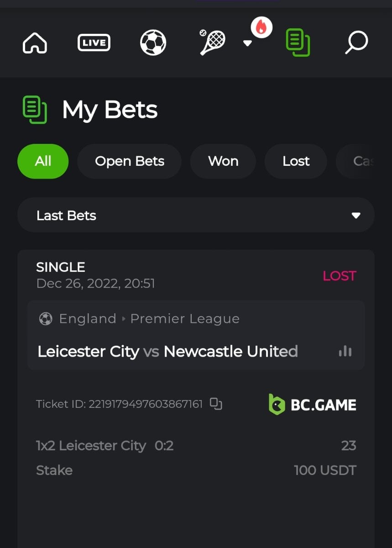Open the tennis racket sports icon
The width and height of the screenshot is (392, 548).
point(212,42)
